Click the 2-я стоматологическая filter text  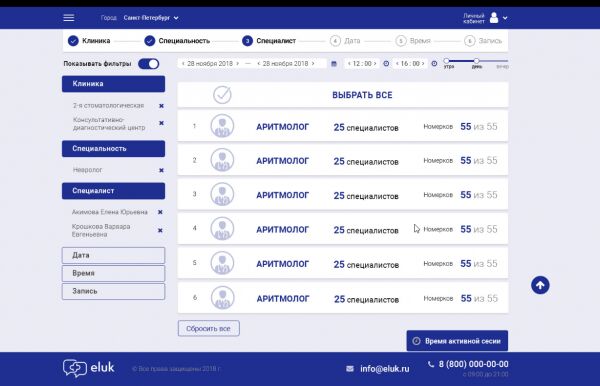coord(108,105)
